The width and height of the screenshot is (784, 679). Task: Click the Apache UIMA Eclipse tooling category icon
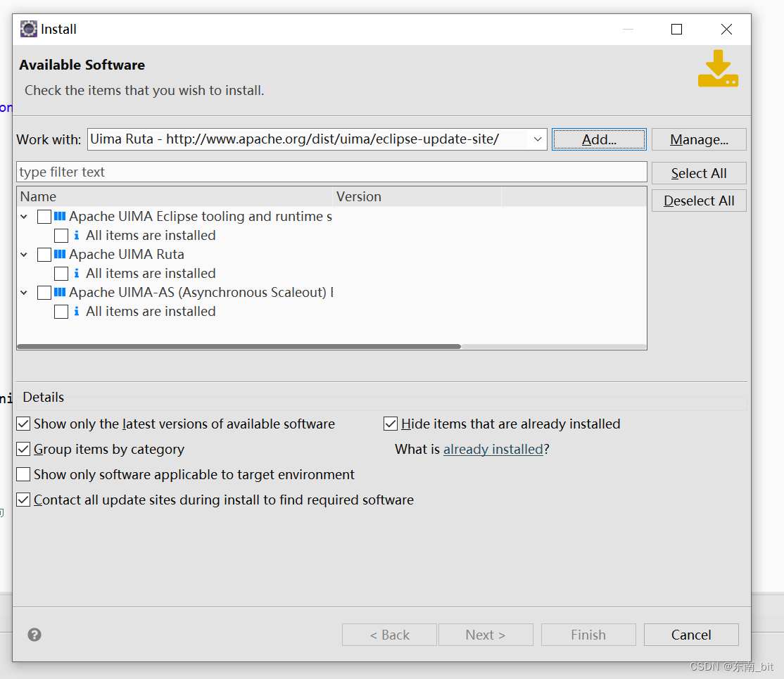coord(60,216)
